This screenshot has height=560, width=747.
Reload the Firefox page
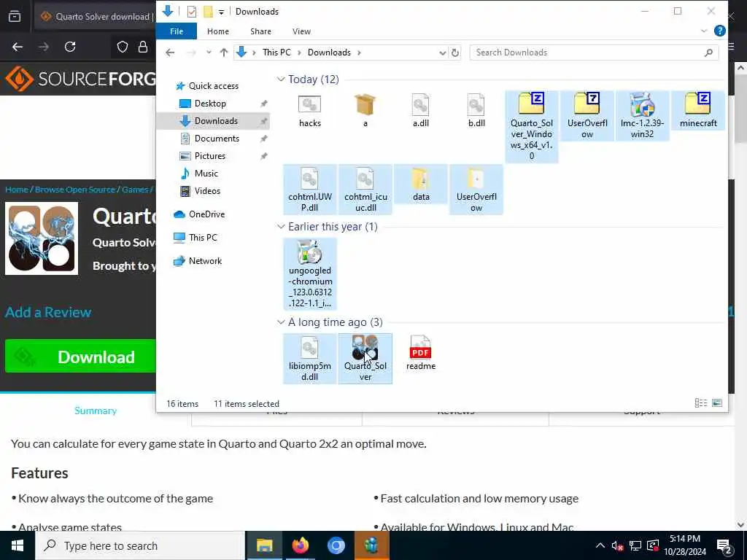(70, 47)
